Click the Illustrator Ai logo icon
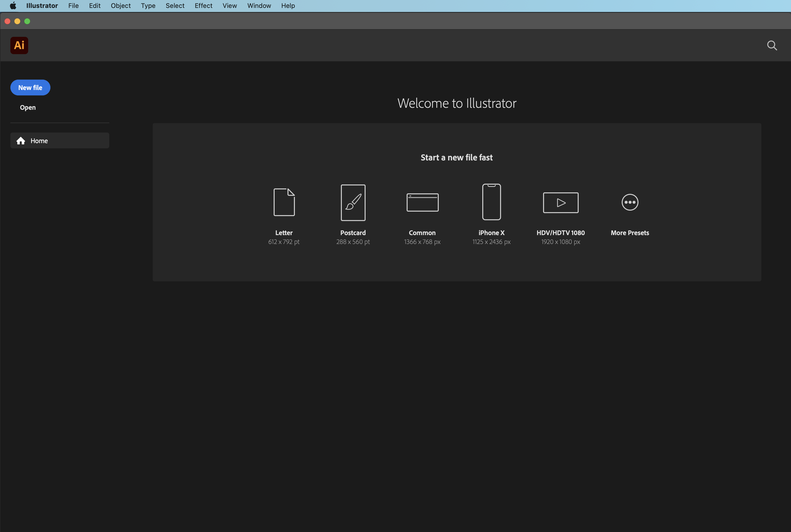 [x=19, y=45]
